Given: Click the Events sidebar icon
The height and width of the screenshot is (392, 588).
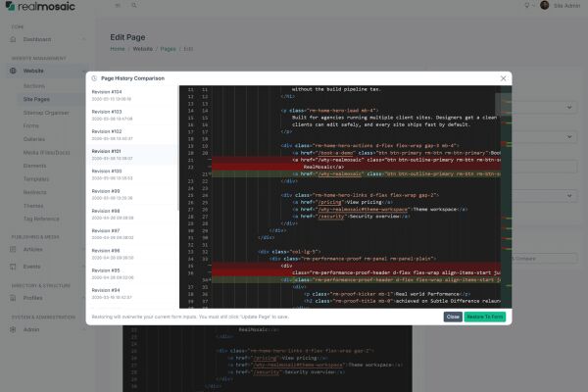Looking at the screenshot, I should click(13, 267).
